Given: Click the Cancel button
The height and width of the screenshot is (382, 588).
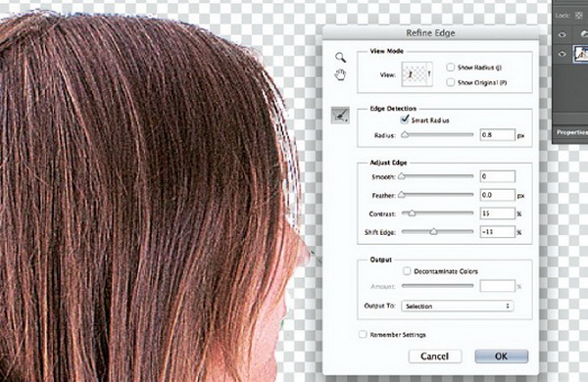Looking at the screenshot, I should click(x=434, y=357).
